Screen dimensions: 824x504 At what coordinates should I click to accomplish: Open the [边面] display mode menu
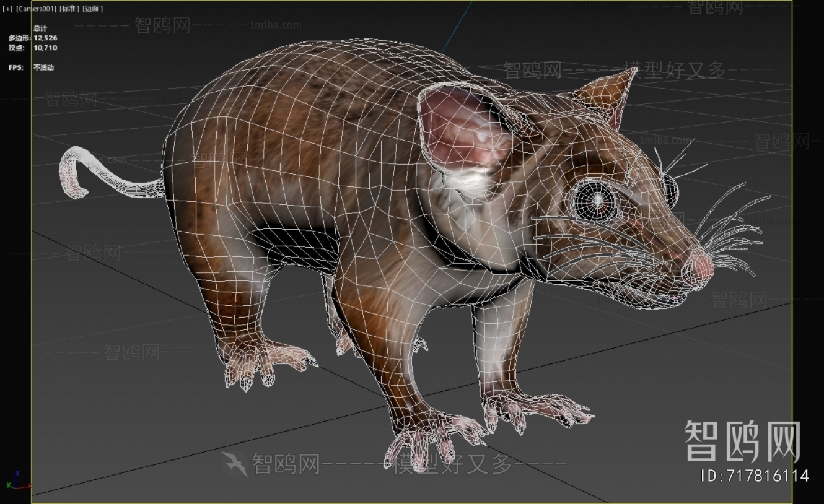tap(92, 9)
